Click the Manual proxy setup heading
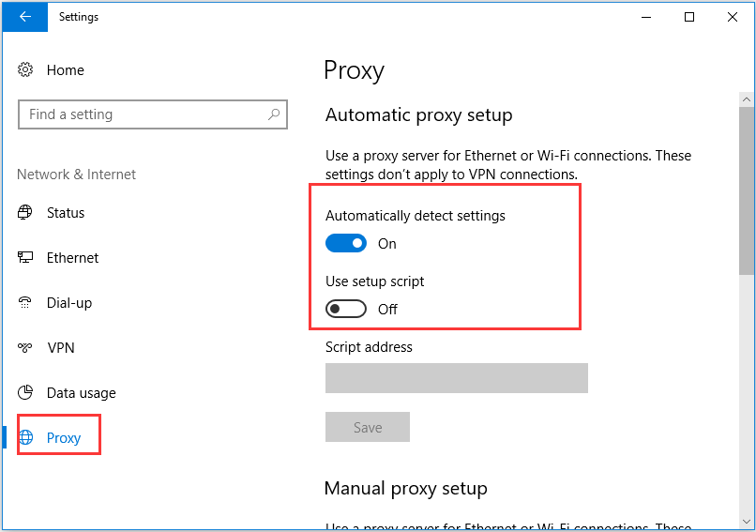 pyautogui.click(x=405, y=489)
